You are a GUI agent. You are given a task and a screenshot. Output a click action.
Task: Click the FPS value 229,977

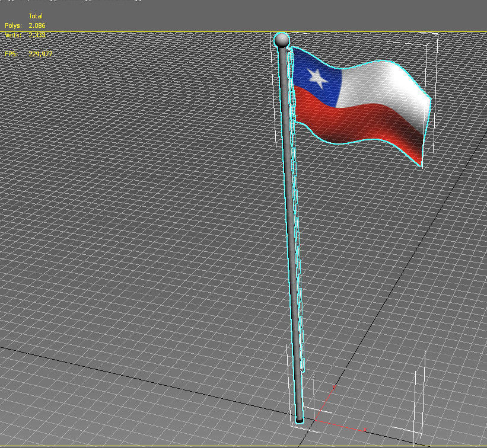click(x=40, y=54)
